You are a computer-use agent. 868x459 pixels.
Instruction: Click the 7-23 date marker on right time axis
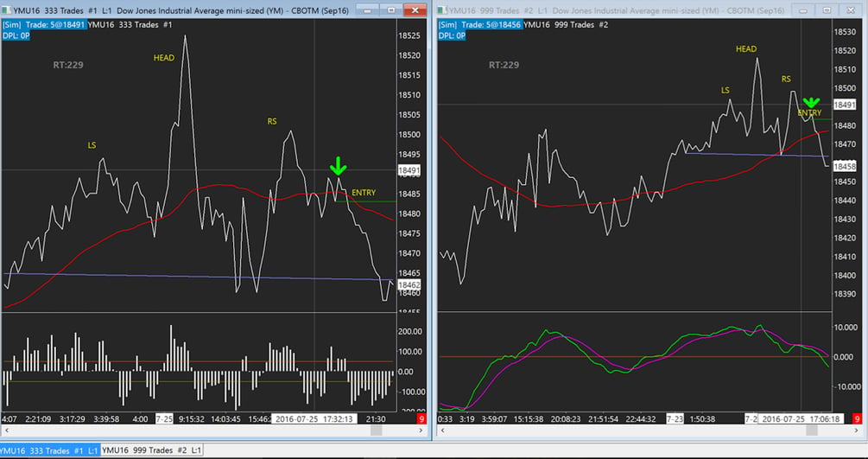(675, 419)
